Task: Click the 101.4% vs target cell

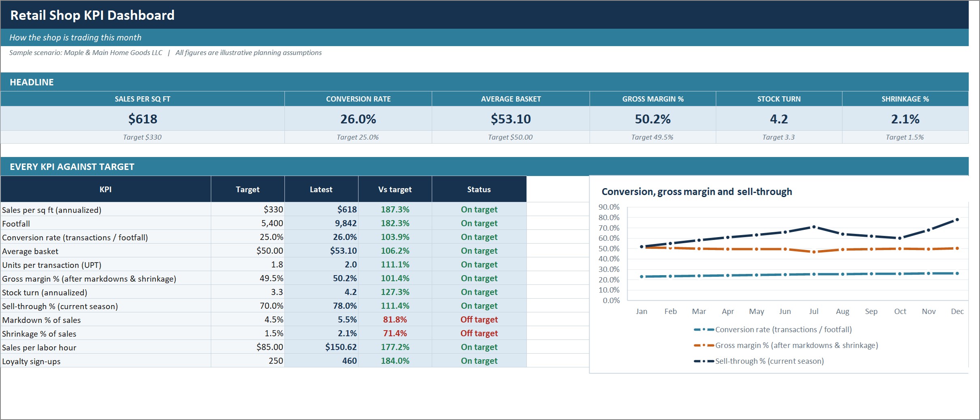Action: point(395,278)
